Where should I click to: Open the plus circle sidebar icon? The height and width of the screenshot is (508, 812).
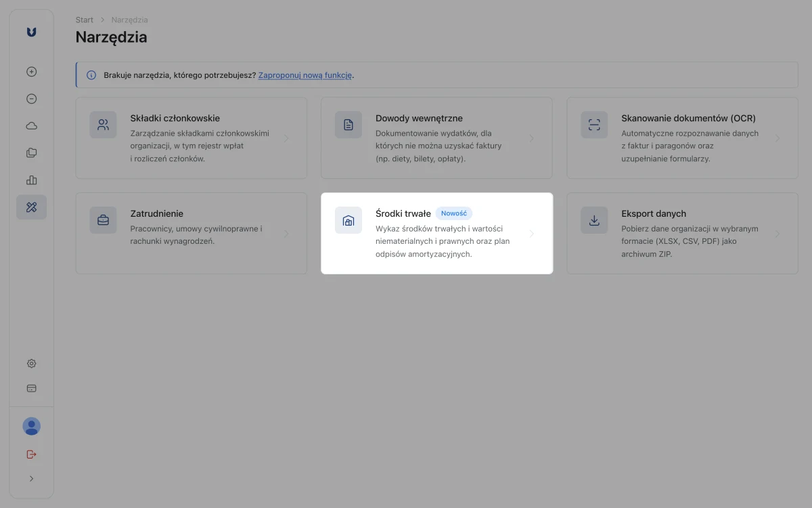31,72
